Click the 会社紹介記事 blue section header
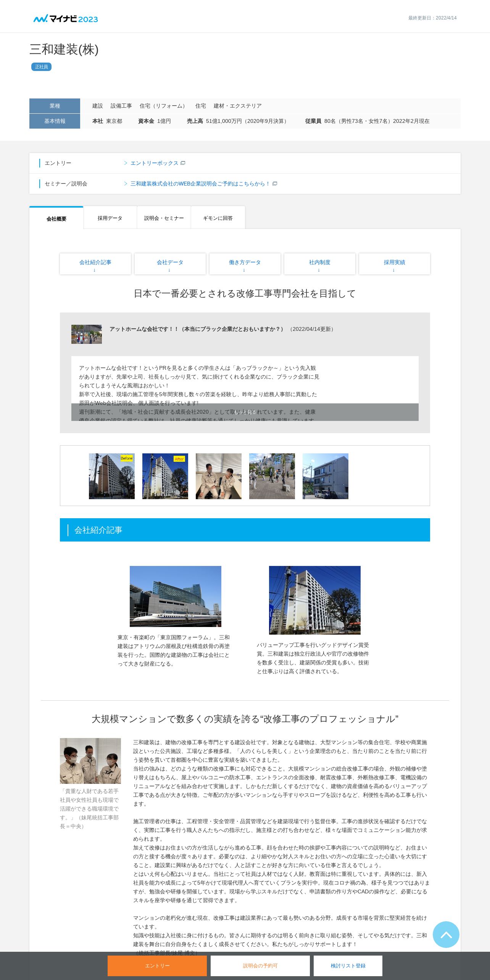This screenshot has height=980, width=490. [x=245, y=530]
